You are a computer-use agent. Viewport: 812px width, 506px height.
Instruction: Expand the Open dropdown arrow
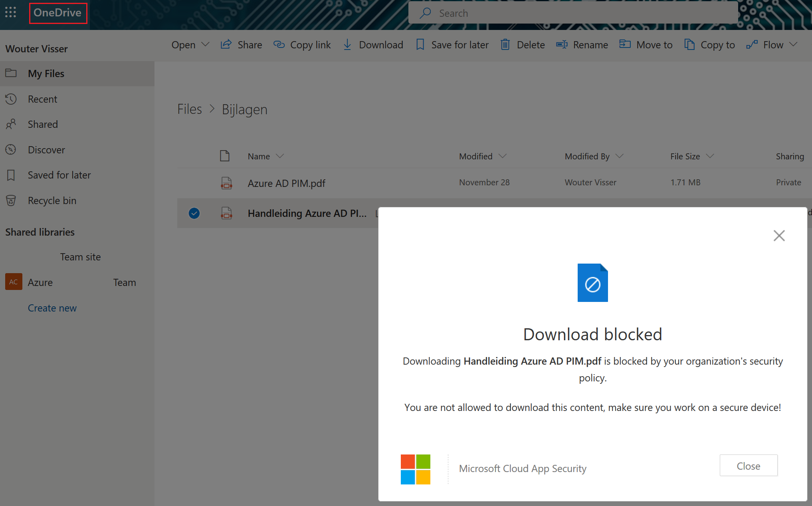point(205,44)
